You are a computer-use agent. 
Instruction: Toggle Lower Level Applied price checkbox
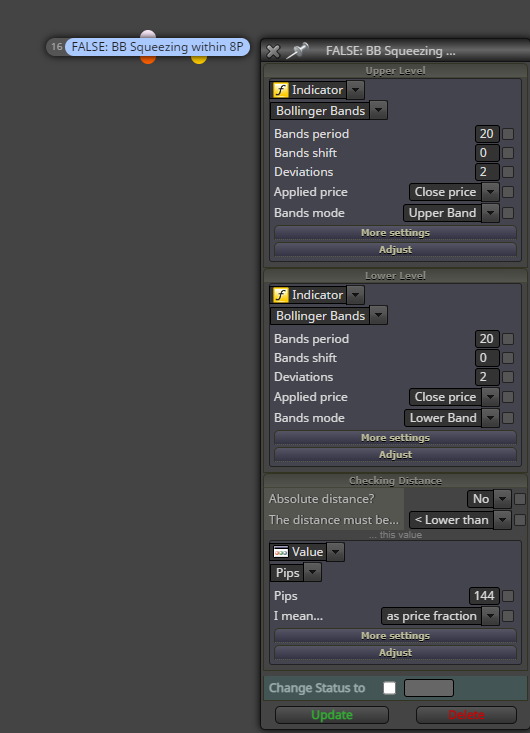pyautogui.click(x=508, y=397)
